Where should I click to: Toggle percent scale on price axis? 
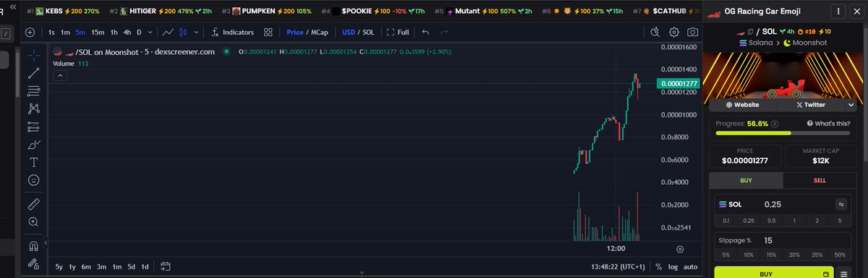(x=658, y=267)
